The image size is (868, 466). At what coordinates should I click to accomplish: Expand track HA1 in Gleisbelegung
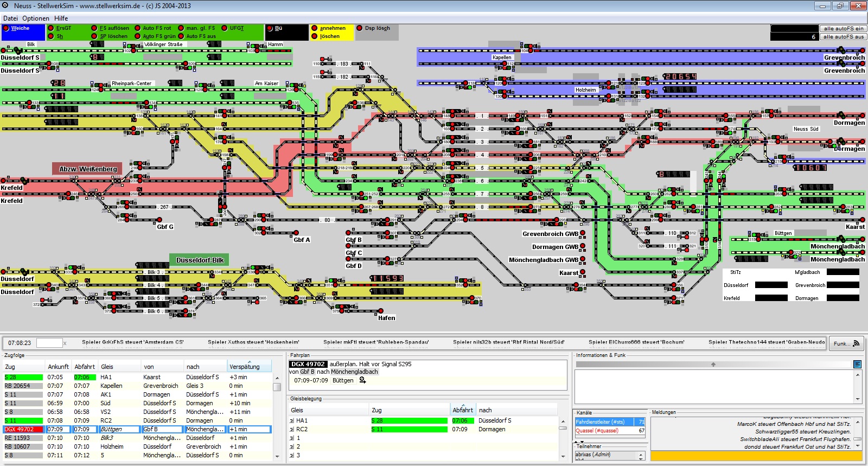pos(292,421)
